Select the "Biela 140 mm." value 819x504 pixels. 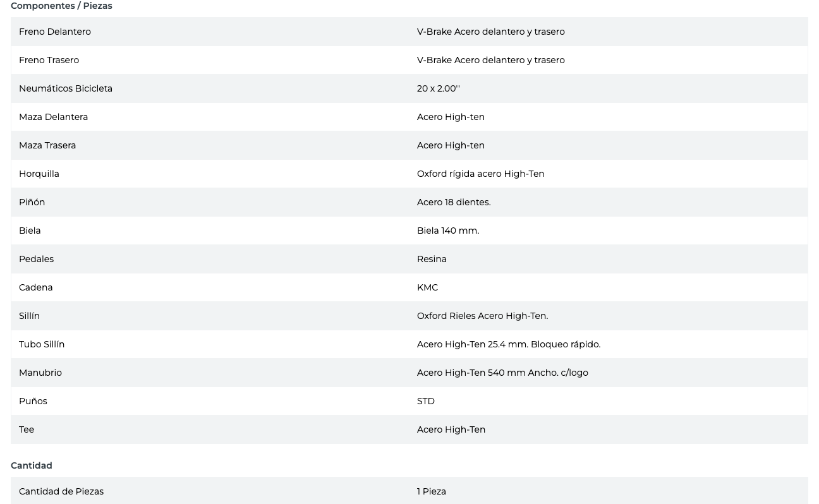point(448,231)
